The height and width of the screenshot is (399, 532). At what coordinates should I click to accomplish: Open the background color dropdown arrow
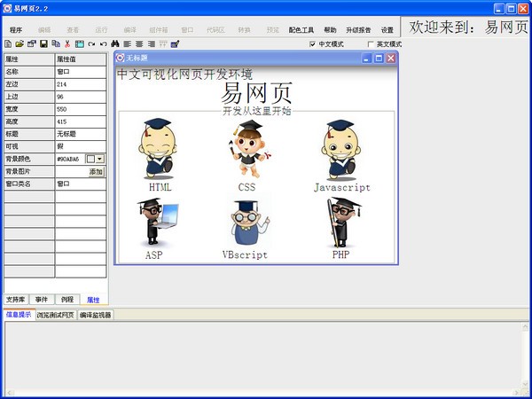100,159
